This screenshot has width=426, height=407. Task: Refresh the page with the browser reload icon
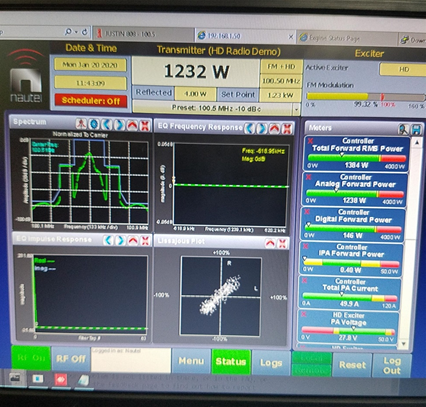click(x=85, y=32)
